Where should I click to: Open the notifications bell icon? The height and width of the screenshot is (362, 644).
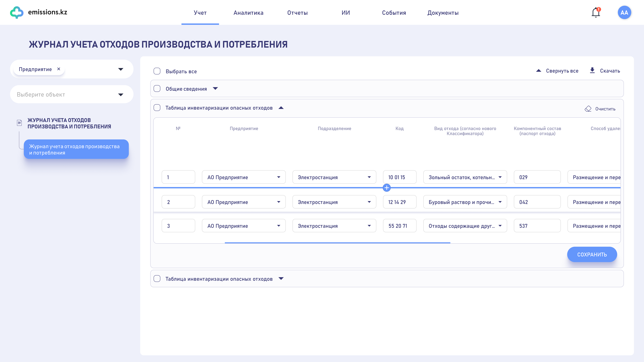click(595, 13)
